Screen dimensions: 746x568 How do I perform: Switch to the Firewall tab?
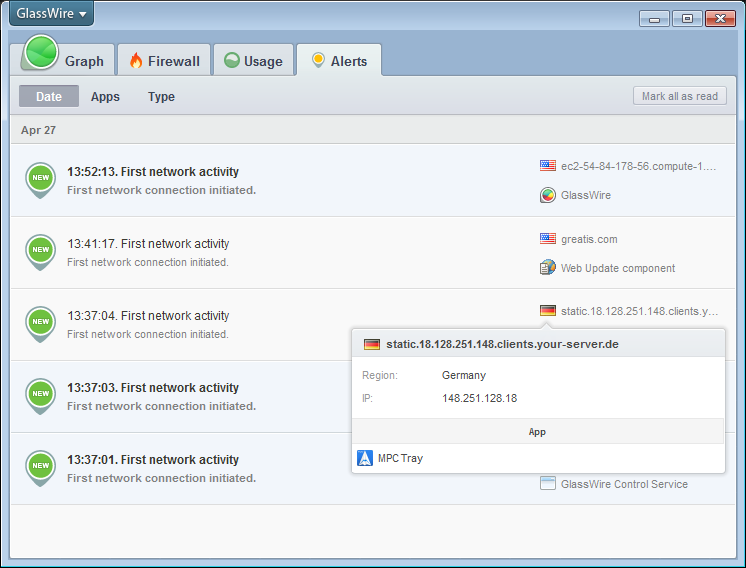pyautogui.click(x=164, y=60)
